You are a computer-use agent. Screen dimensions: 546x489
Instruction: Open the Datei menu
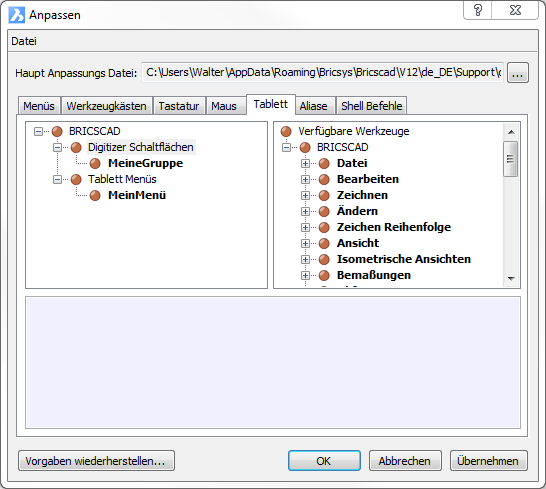(24, 41)
